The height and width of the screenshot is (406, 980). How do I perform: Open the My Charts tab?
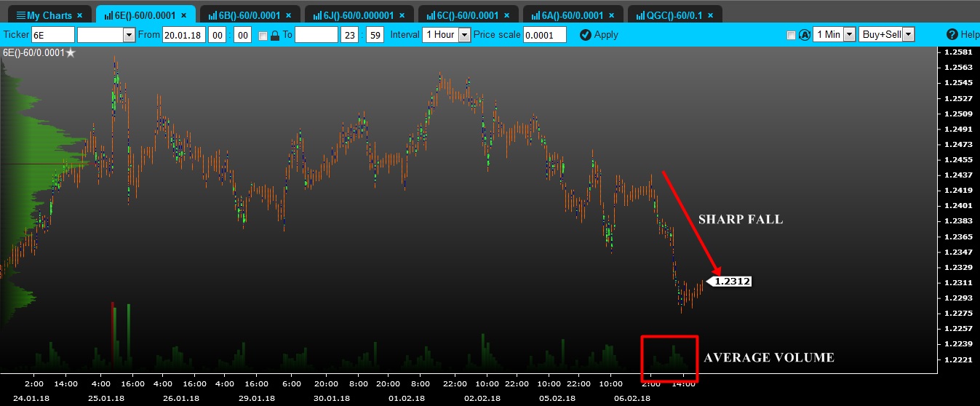point(49,15)
